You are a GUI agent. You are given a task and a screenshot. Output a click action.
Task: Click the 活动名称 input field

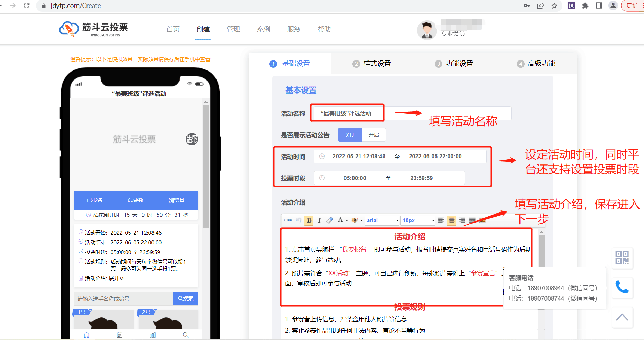click(412, 113)
